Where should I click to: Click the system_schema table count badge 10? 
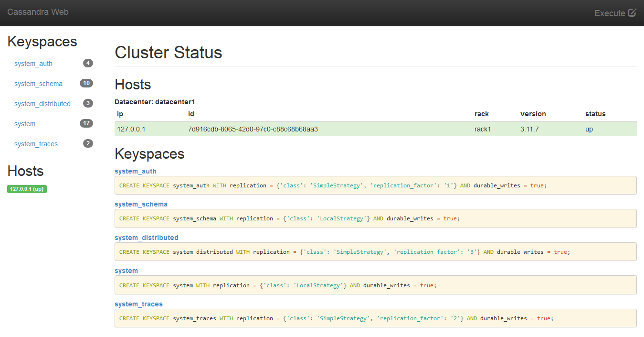pos(86,83)
